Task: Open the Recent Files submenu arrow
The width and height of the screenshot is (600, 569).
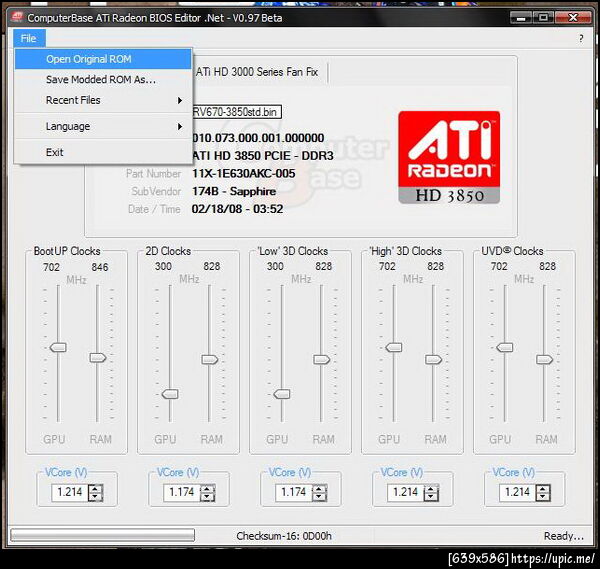Action: 180,101
